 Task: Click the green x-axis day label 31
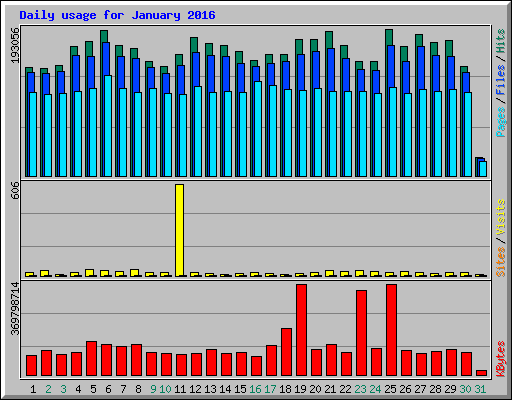[480, 389]
